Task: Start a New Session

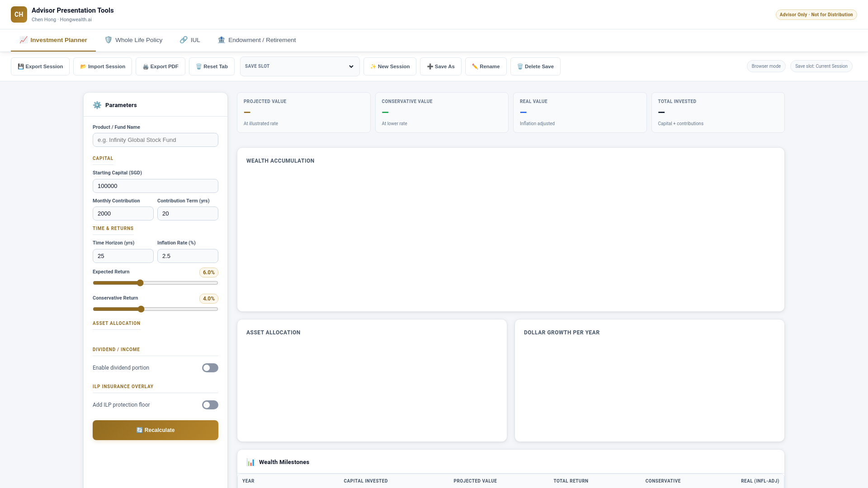Action: coord(390,66)
